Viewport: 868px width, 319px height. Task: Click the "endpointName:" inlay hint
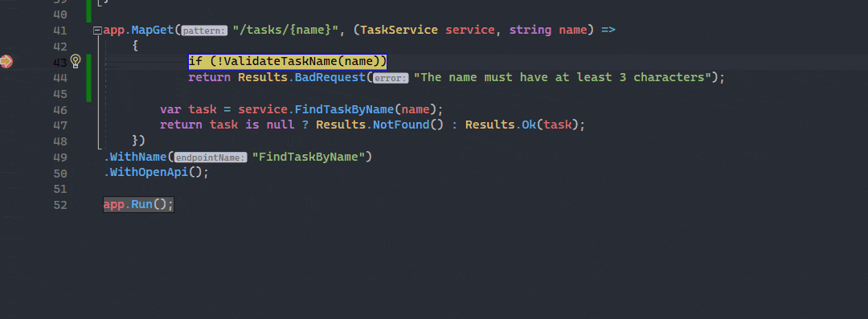tap(211, 157)
